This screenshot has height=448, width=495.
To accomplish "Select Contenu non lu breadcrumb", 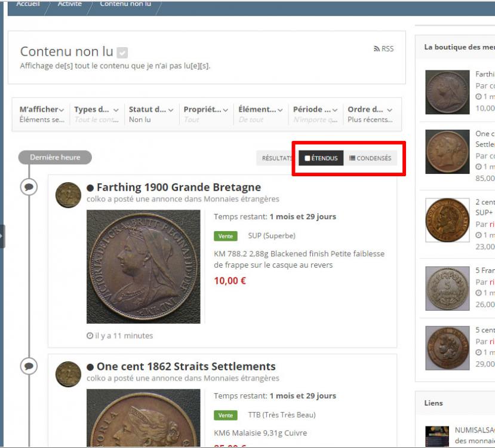I will coord(125,4).
